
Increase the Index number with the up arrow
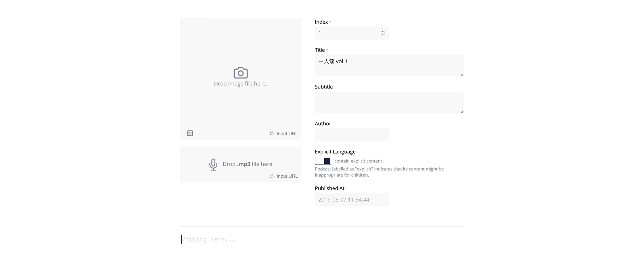coord(383,32)
